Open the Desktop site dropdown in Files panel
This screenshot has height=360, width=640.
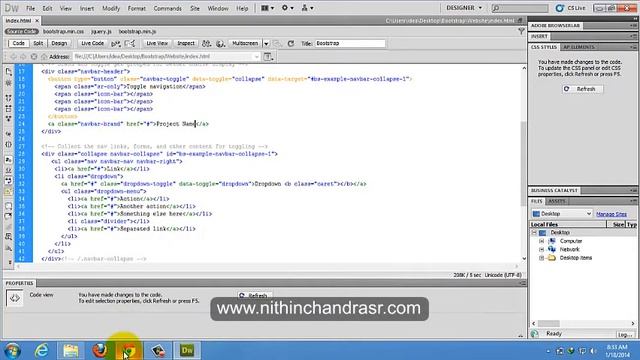pos(562,213)
